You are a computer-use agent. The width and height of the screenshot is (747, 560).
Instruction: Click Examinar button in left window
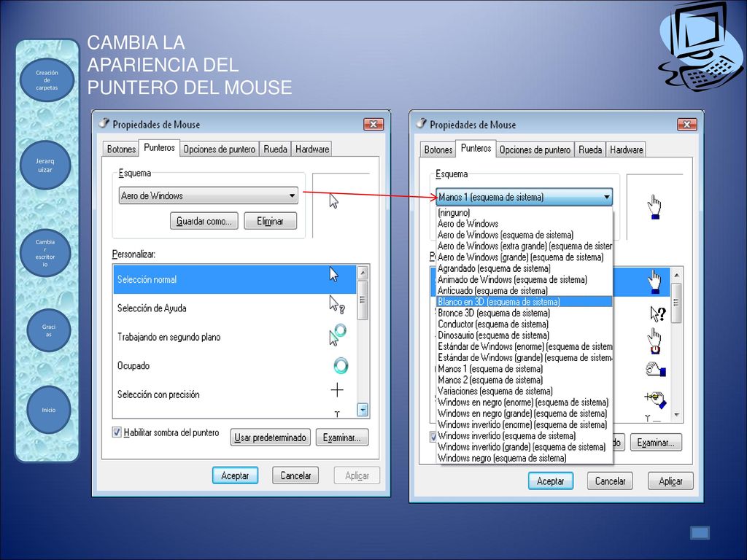click(x=341, y=437)
